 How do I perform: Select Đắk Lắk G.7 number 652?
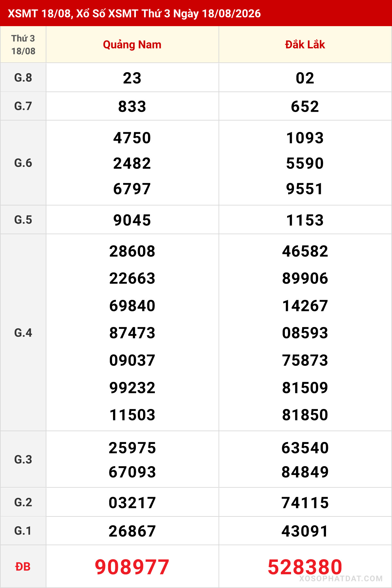pos(305,106)
